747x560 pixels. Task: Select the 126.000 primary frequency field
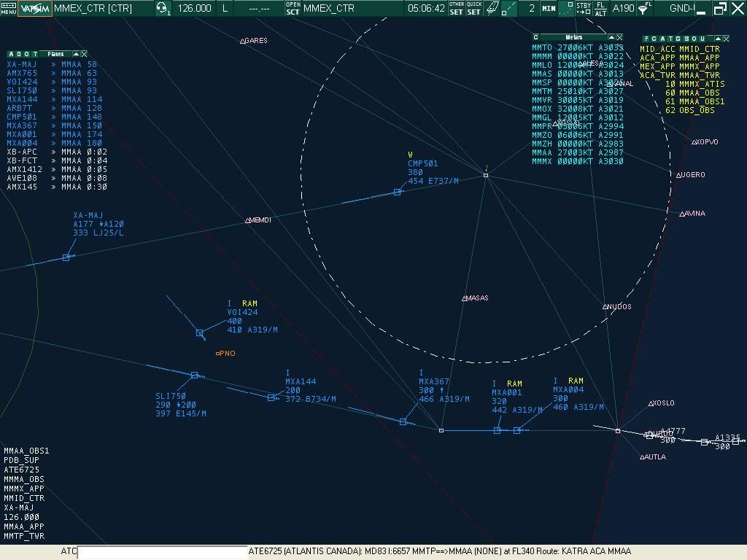pos(195,9)
